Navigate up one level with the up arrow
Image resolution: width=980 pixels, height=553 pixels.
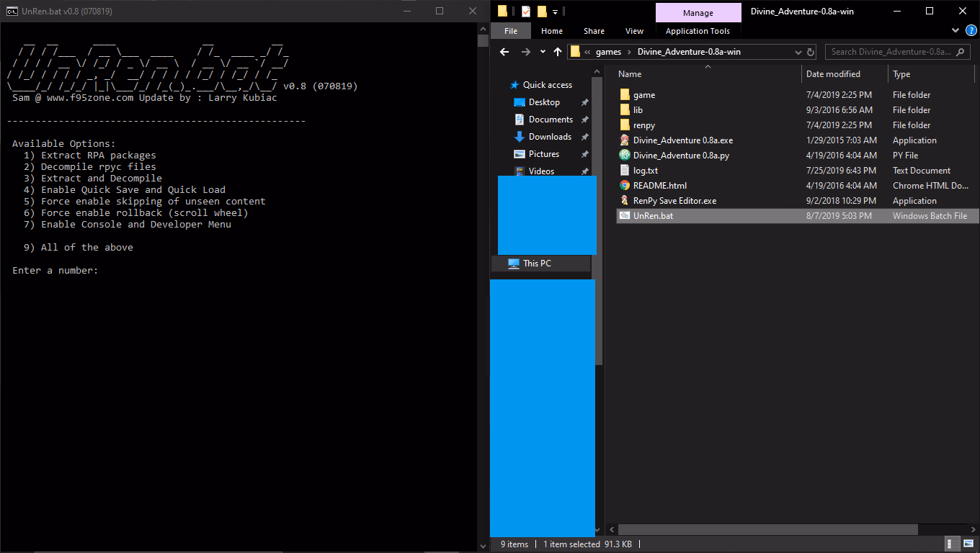558,51
